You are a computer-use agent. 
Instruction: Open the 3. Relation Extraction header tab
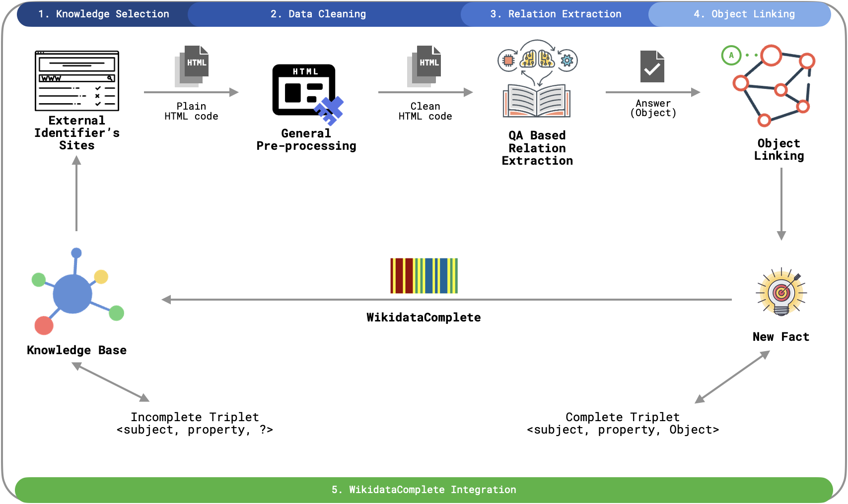tap(556, 14)
